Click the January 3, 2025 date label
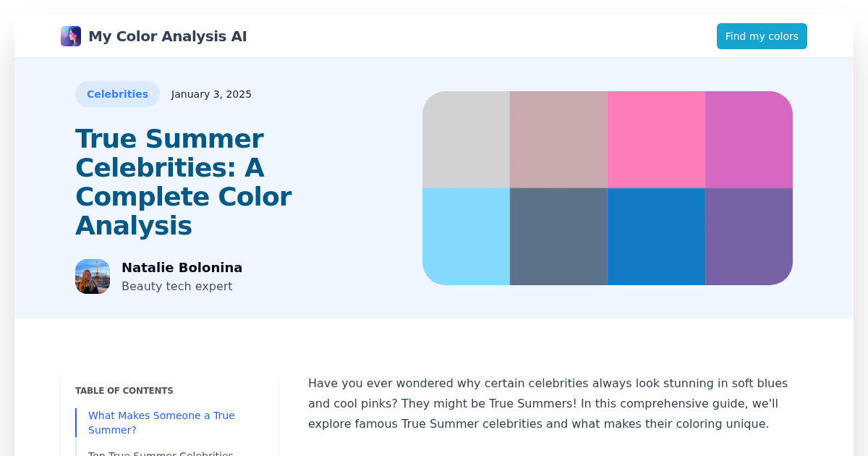 click(x=211, y=93)
